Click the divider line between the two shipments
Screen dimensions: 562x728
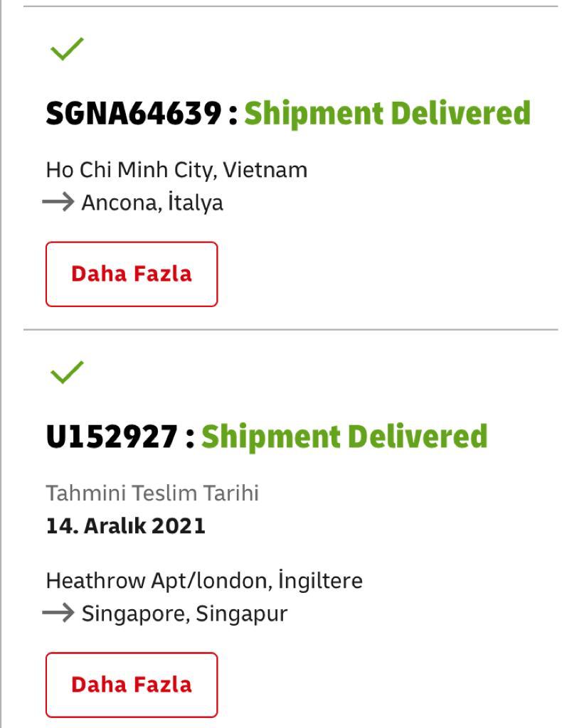tap(290, 330)
